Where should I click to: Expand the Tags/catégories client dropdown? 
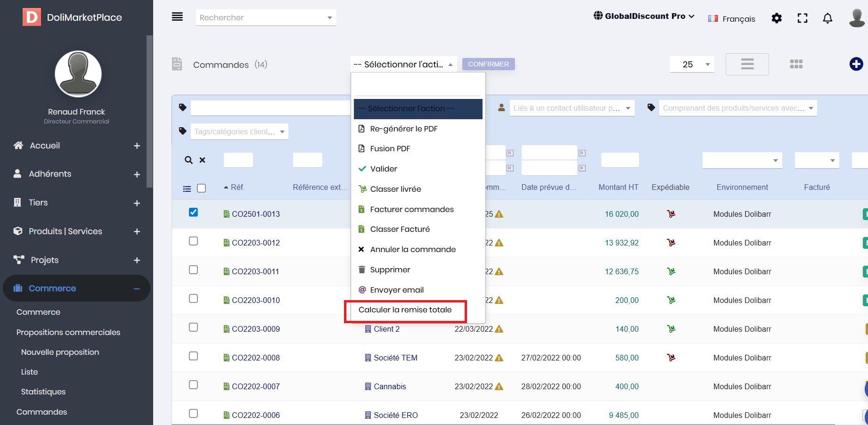point(239,131)
